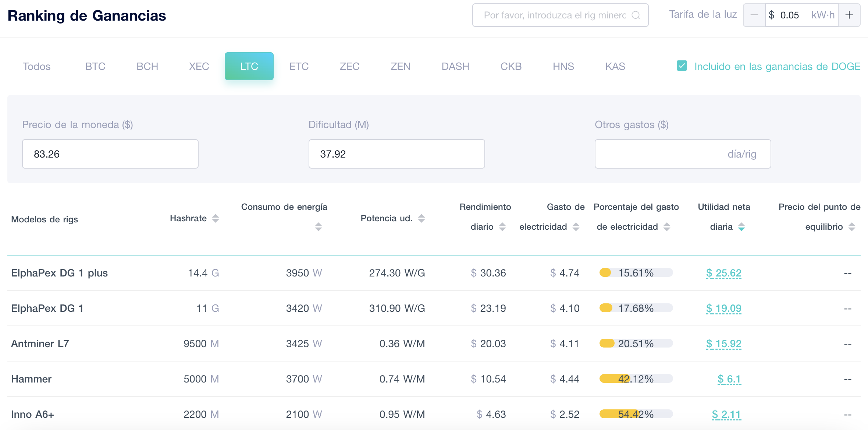
Task: Sort by Potencia ud. arrows
Action: pyautogui.click(x=421, y=218)
